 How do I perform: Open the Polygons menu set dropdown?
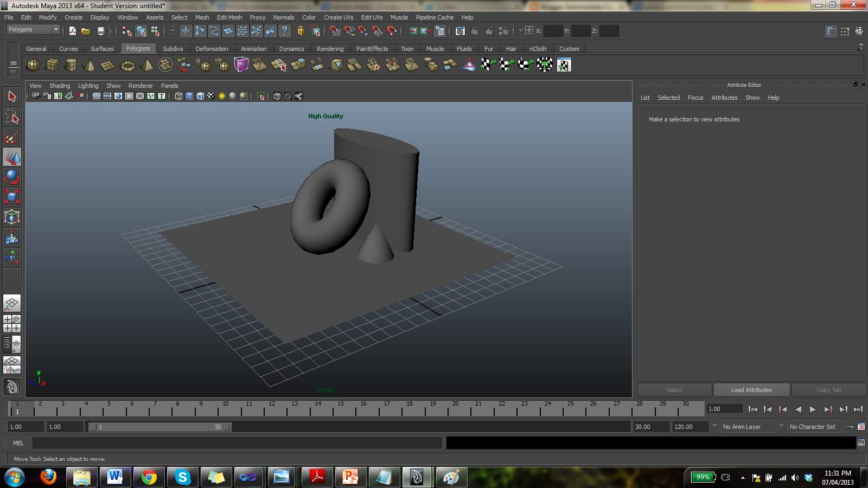(x=33, y=29)
